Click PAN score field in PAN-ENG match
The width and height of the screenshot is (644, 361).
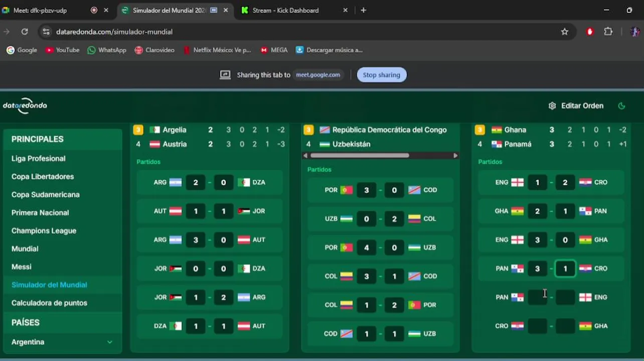[x=537, y=297]
